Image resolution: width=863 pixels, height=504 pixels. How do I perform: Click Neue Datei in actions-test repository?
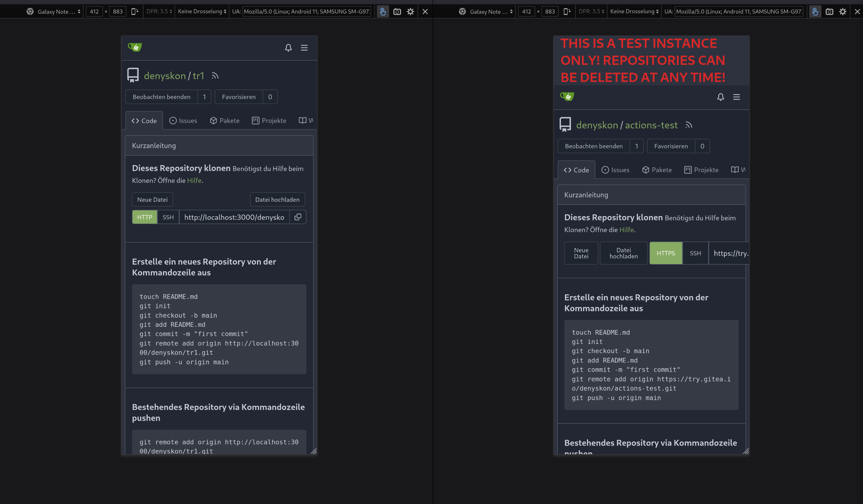pyautogui.click(x=581, y=253)
